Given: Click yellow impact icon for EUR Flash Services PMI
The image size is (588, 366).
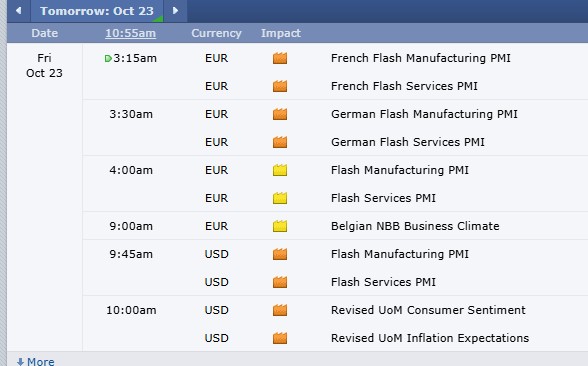Looking at the screenshot, I should (280, 198).
